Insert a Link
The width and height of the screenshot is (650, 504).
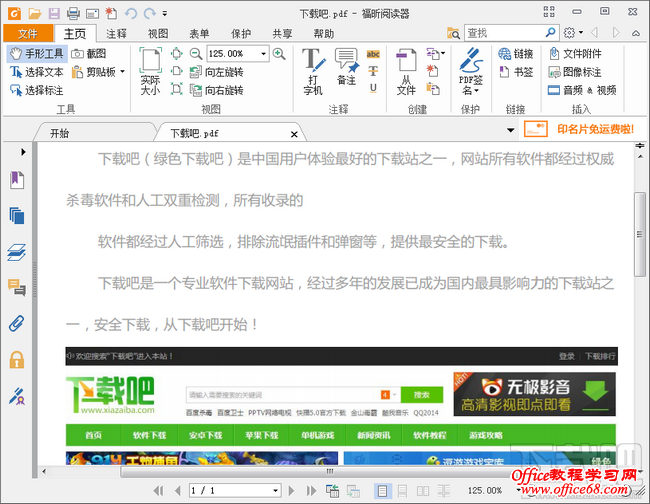click(x=515, y=54)
